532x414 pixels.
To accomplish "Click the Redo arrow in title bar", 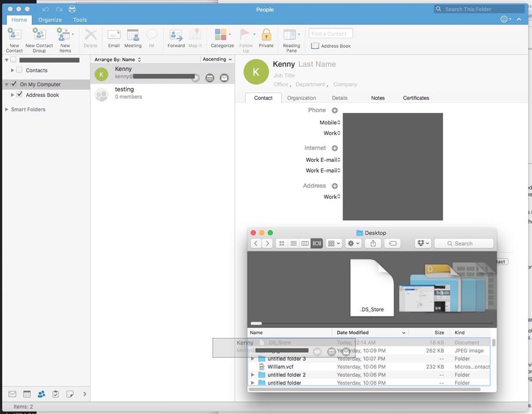I will click(59, 9).
